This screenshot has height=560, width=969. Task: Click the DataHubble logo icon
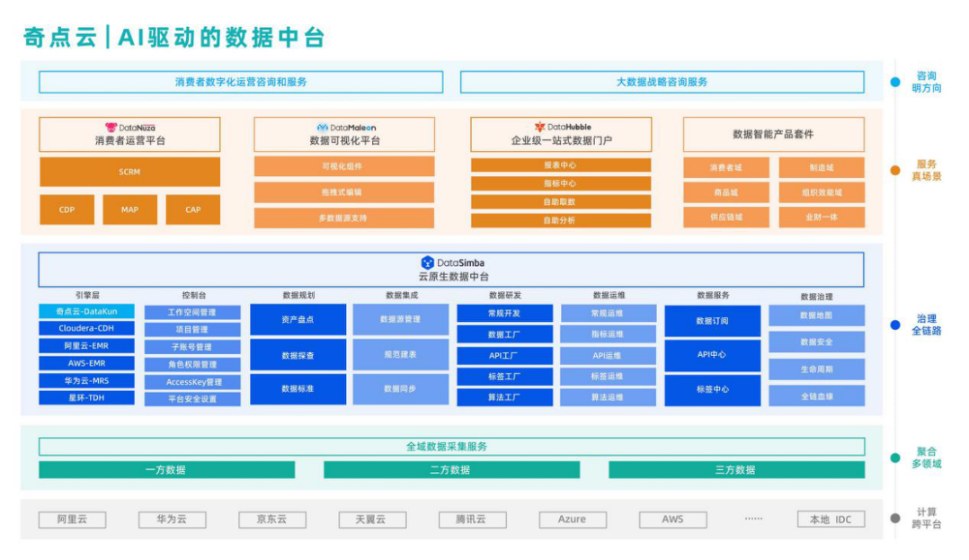pyautogui.click(x=539, y=127)
